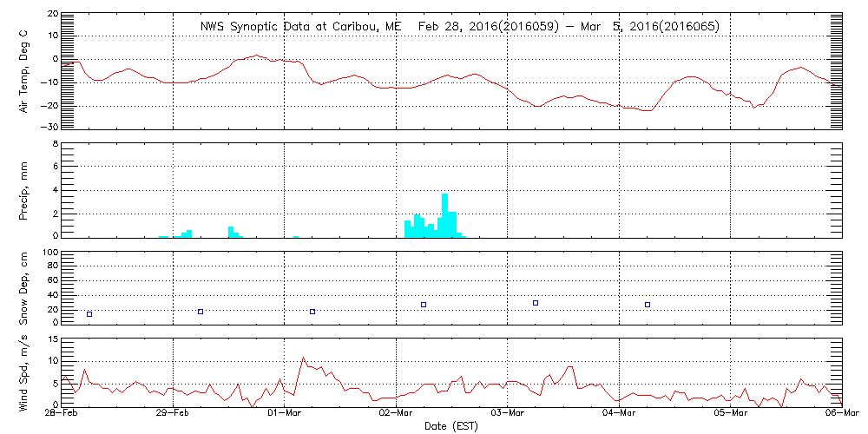Viewport: 868px width, 434px height.
Task: Click the snow depth square for 03-Mar
Action: coord(536,303)
